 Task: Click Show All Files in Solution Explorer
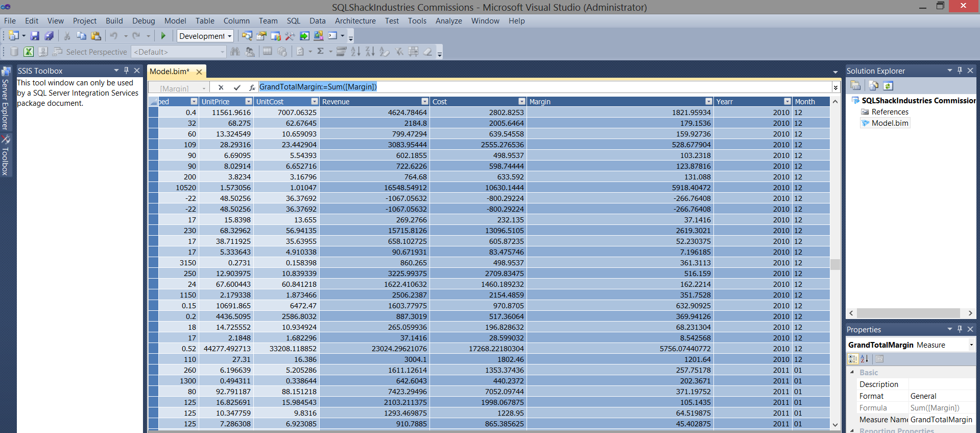(x=873, y=86)
